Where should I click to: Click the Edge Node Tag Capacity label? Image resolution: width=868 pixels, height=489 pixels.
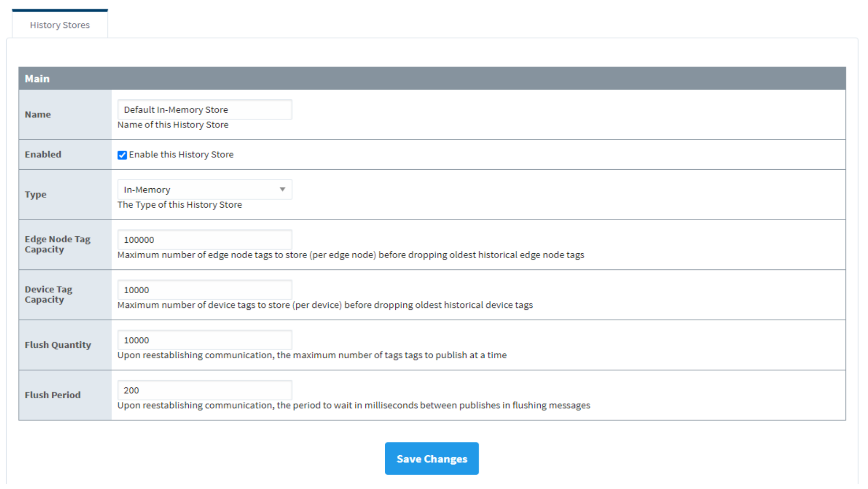tap(57, 244)
